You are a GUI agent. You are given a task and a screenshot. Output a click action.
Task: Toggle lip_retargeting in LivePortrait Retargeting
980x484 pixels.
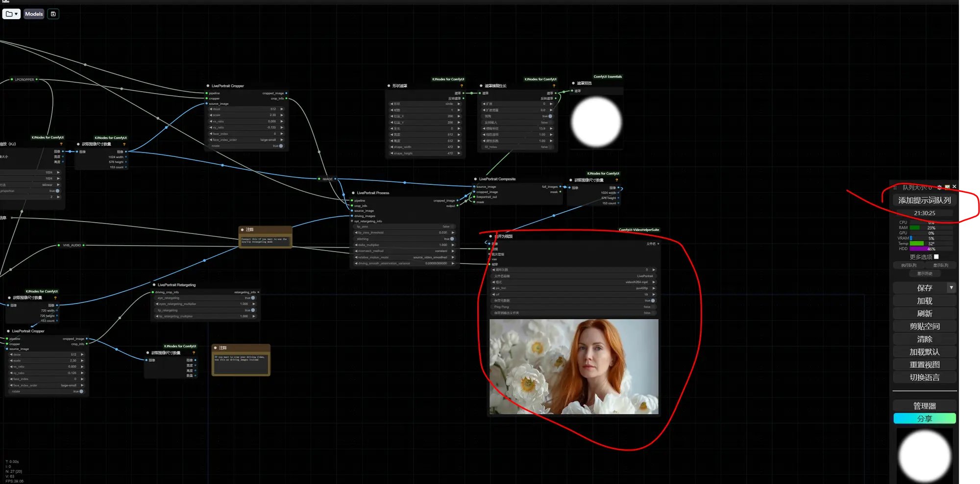click(205, 310)
